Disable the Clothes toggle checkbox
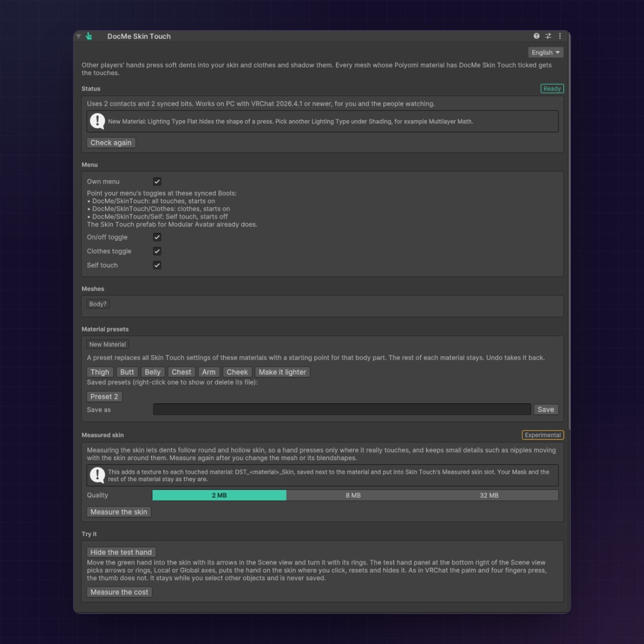Viewport: 644px width, 644px height. pos(157,251)
